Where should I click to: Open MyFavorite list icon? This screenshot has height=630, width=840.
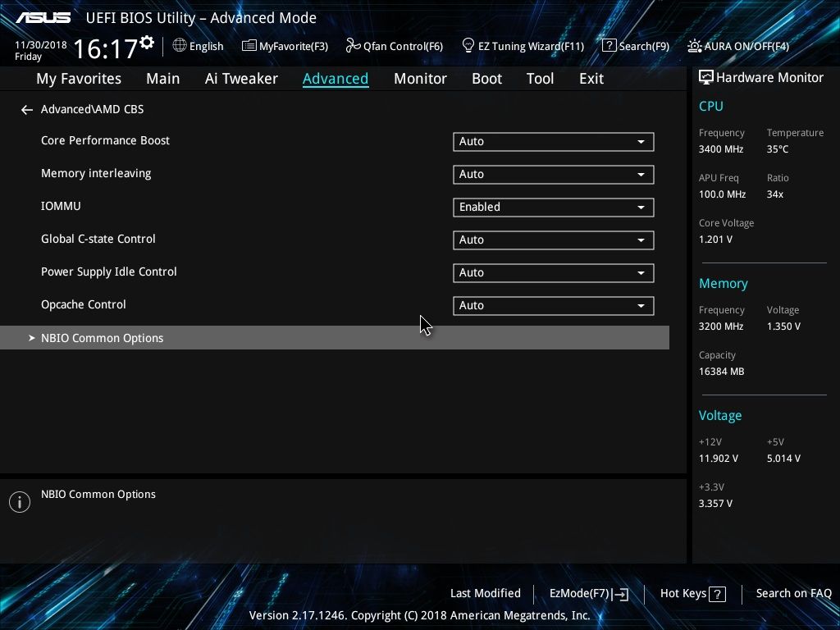(x=249, y=46)
